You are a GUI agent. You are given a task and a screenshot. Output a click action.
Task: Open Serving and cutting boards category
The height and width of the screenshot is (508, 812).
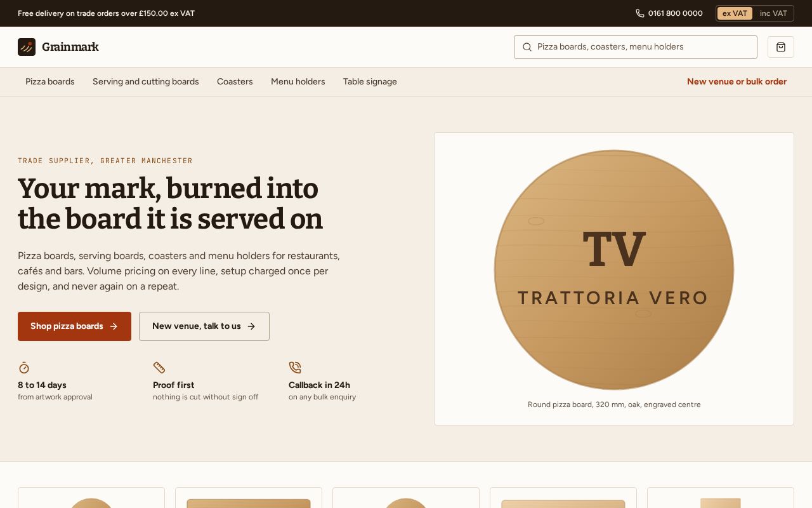146,82
